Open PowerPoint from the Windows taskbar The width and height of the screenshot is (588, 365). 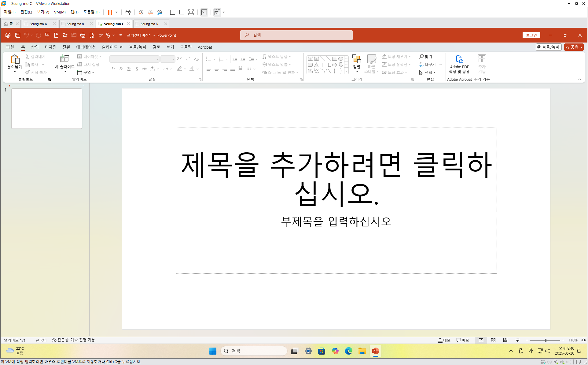[375, 351]
